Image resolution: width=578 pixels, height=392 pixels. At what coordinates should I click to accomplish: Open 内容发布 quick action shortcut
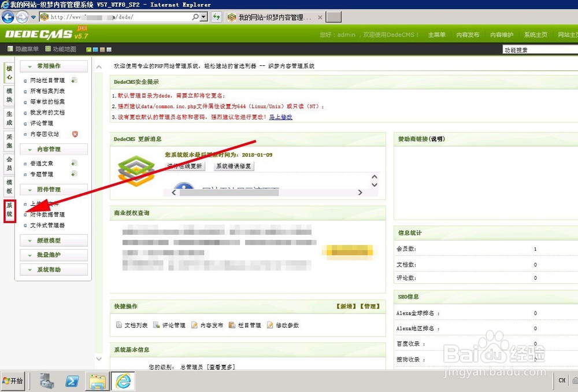click(x=208, y=326)
